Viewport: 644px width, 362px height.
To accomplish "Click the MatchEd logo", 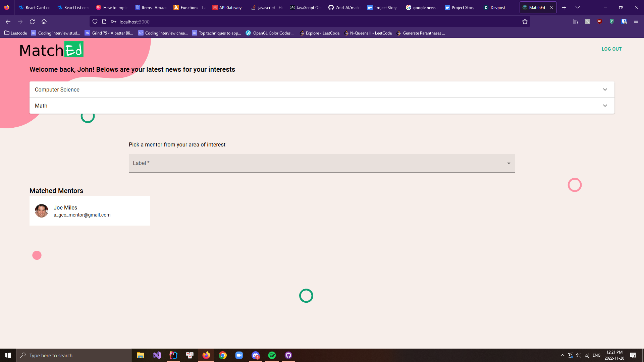I will tap(51, 50).
